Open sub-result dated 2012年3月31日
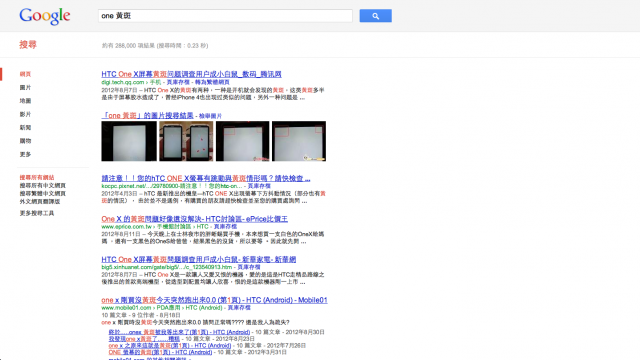This screenshot has width=640, height=360. tap(160, 352)
